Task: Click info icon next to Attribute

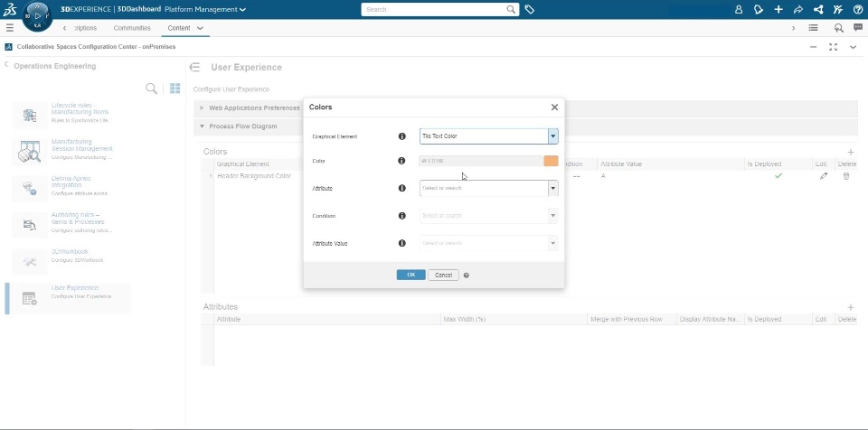Action: [x=402, y=188]
